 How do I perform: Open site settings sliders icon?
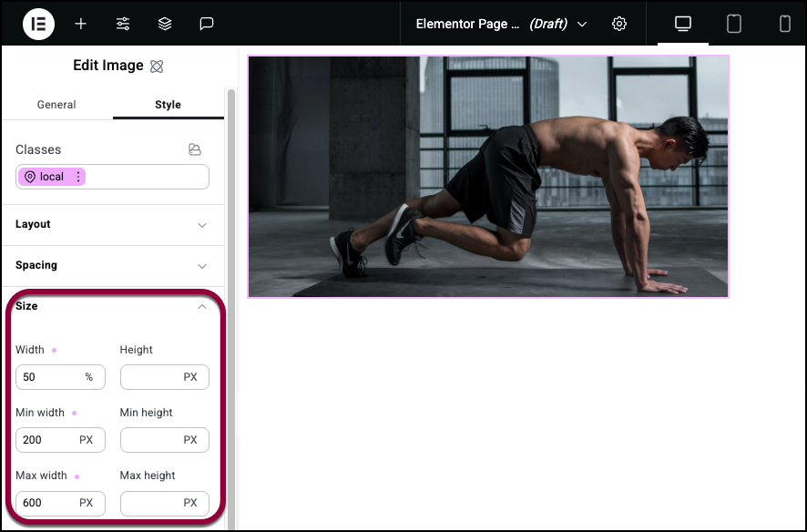click(122, 24)
